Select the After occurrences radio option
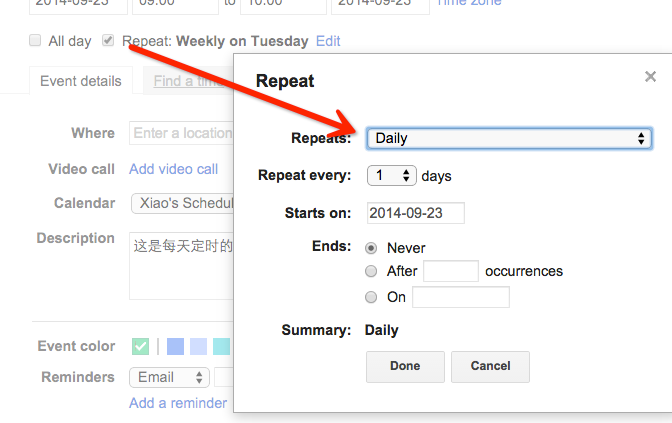The image size is (672, 423). pyautogui.click(x=371, y=271)
